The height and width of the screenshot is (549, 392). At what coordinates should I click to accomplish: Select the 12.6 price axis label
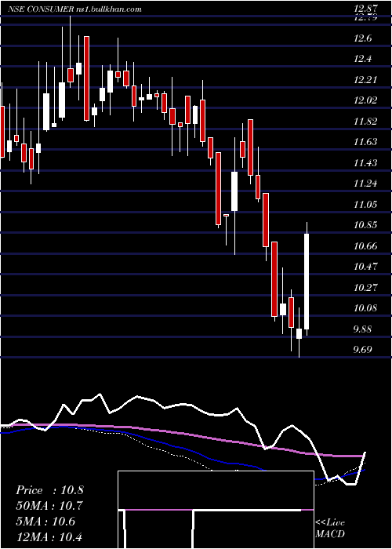click(x=363, y=38)
